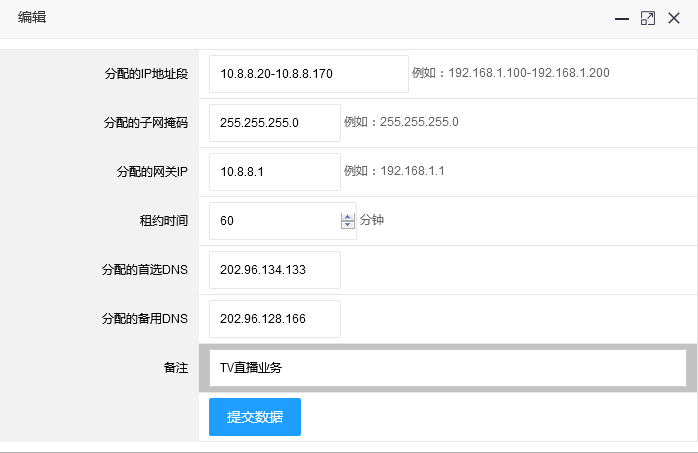Click the 编辑 title bar text
The width and height of the screenshot is (698, 453).
pyautogui.click(x=32, y=18)
